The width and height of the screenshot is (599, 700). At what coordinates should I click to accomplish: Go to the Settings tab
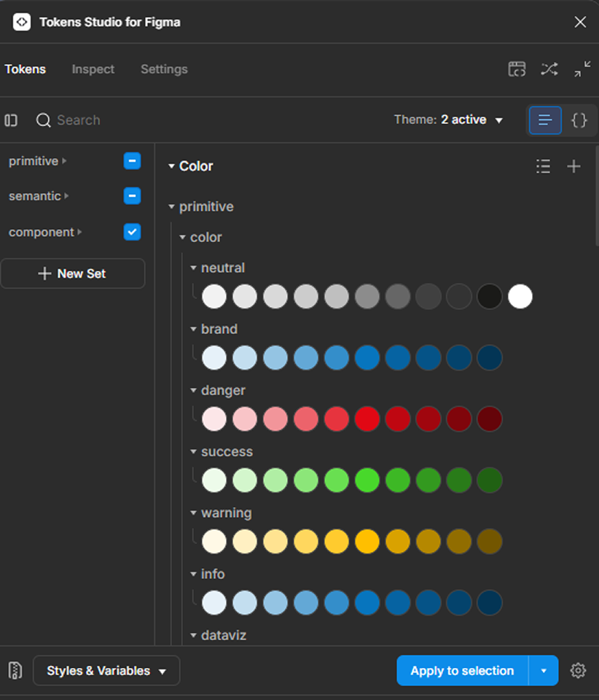[164, 69]
